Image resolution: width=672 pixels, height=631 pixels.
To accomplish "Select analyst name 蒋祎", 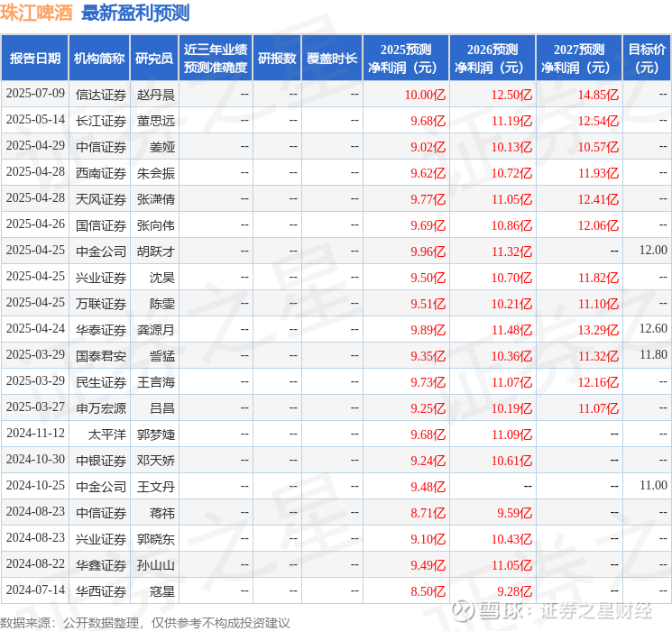I will click(x=162, y=513).
